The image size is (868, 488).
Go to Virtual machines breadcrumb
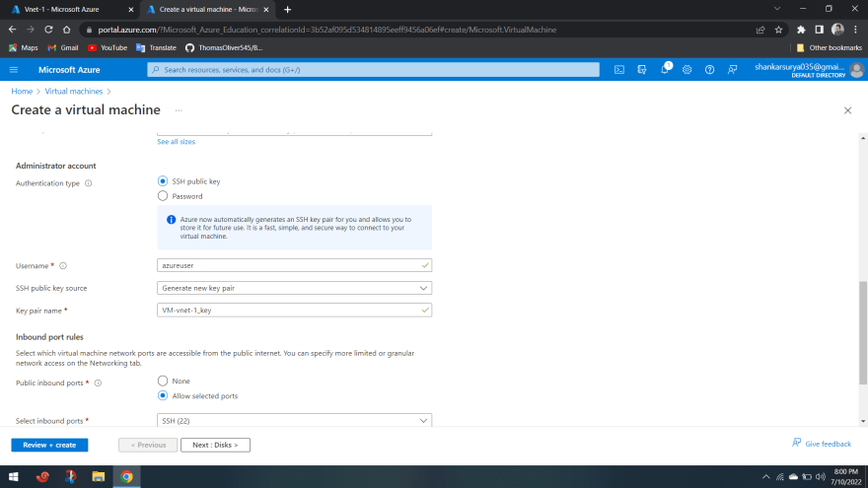74,92
